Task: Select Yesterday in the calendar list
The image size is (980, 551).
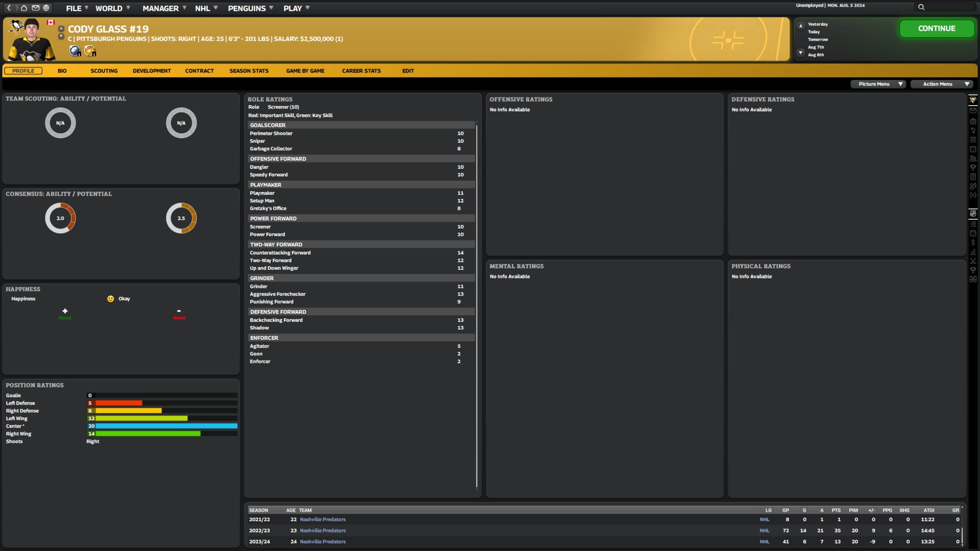Action: click(818, 24)
